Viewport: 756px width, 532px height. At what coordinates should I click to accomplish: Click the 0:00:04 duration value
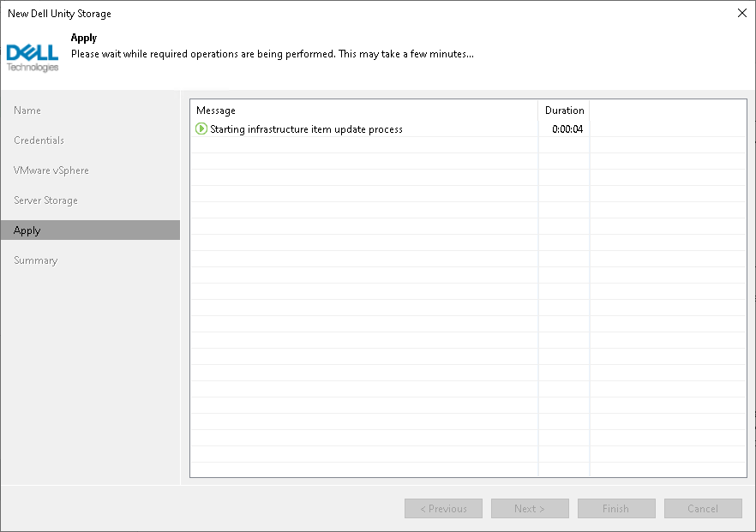click(x=567, y=129)
